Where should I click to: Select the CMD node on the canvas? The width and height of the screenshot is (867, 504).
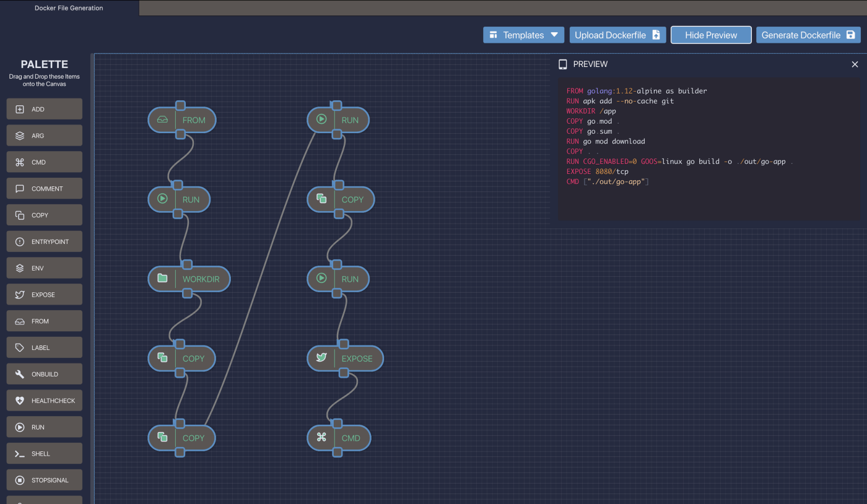(339, 438)
